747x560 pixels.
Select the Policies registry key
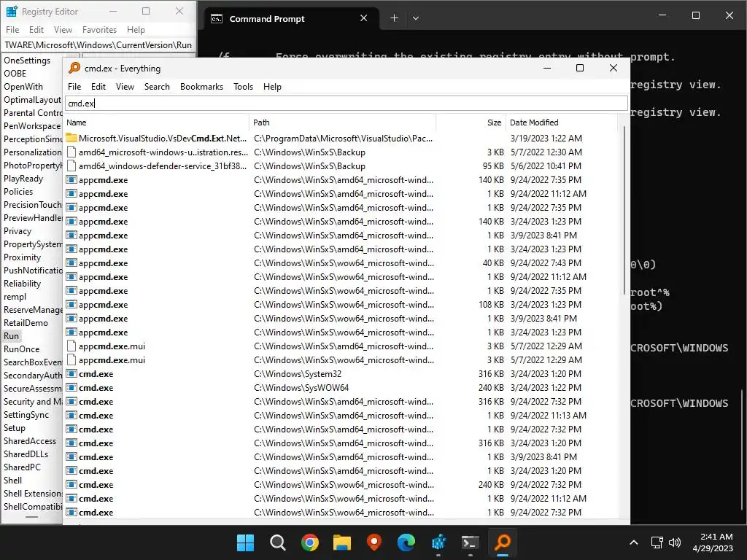(x=18, y=192)
